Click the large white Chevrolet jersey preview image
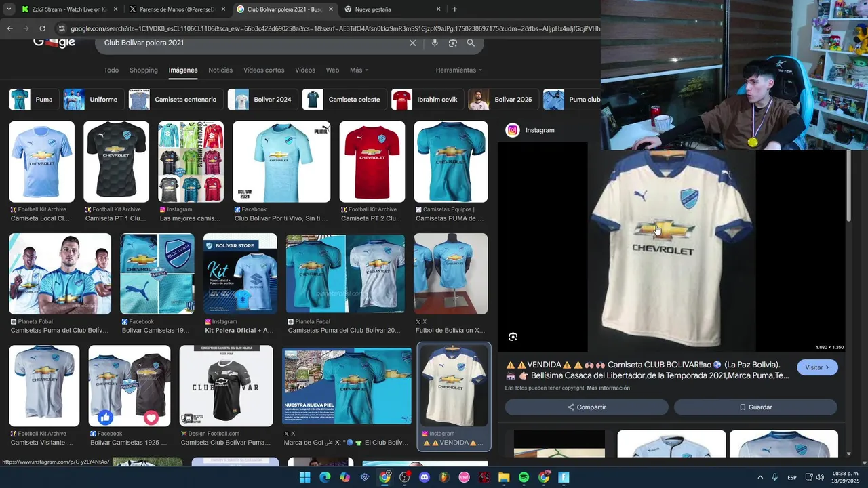This screenshot has width=868, height=488. pyautogui.click(x=671, y=247)
